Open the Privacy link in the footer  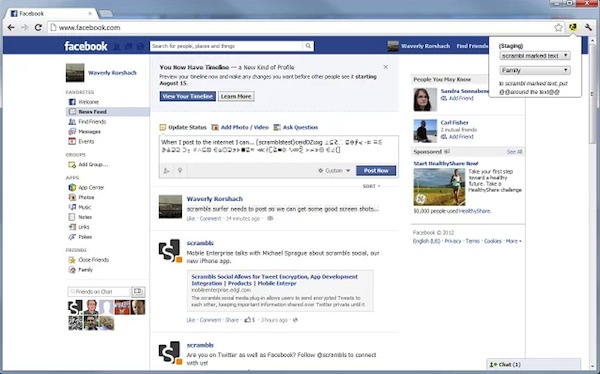click(453, 241)
